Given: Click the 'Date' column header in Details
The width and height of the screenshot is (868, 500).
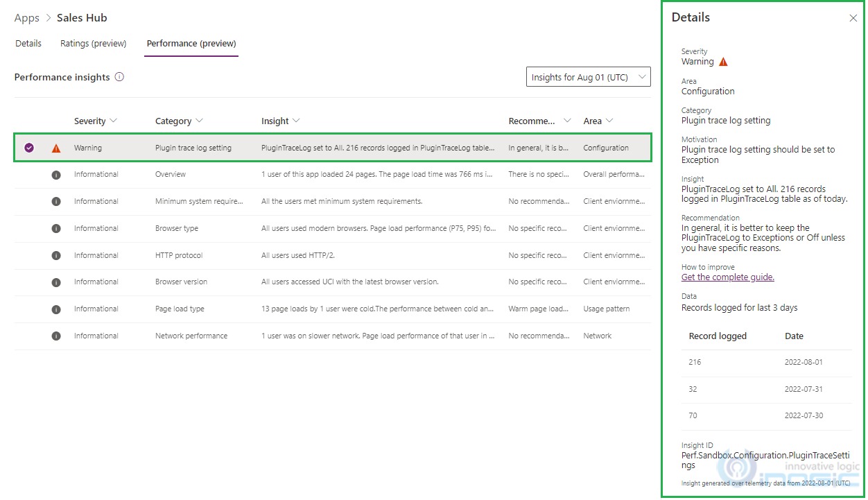Looking at the screenshot, I should pos(794,336).
